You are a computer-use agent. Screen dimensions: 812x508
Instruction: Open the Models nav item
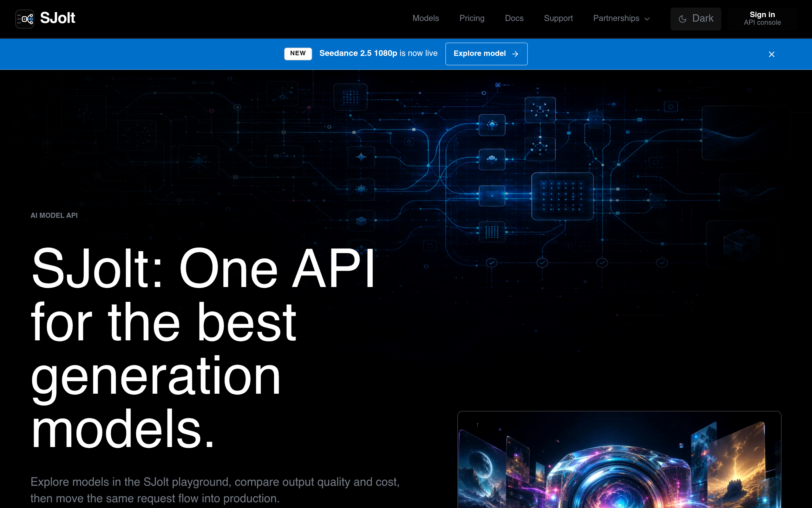[425, 18]
